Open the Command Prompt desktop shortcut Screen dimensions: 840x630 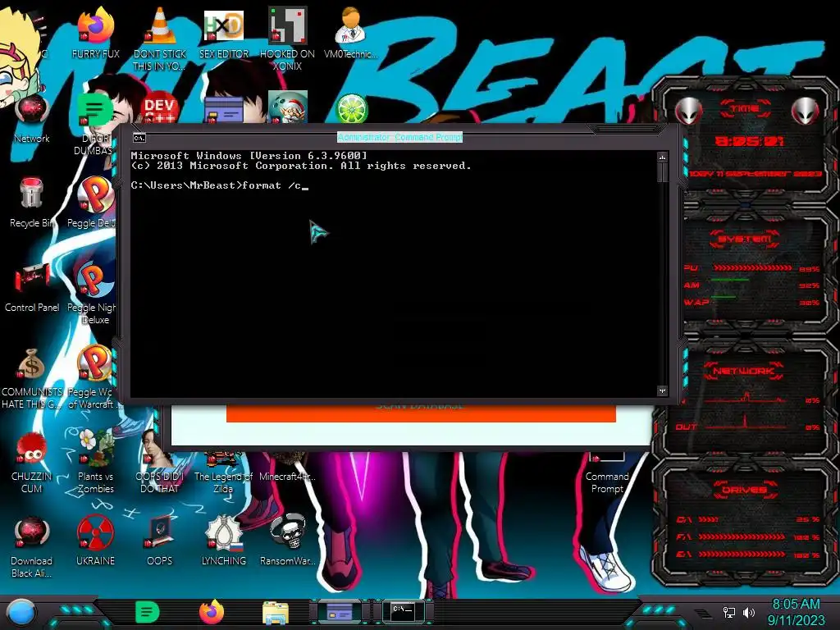(x=606, y=472)
